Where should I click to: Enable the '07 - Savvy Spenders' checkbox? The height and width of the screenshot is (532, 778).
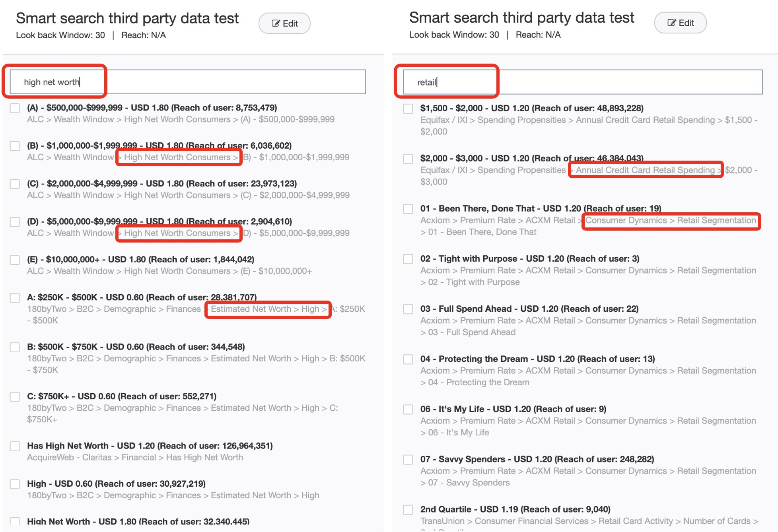pyautogui.click(x=408, y=460)
